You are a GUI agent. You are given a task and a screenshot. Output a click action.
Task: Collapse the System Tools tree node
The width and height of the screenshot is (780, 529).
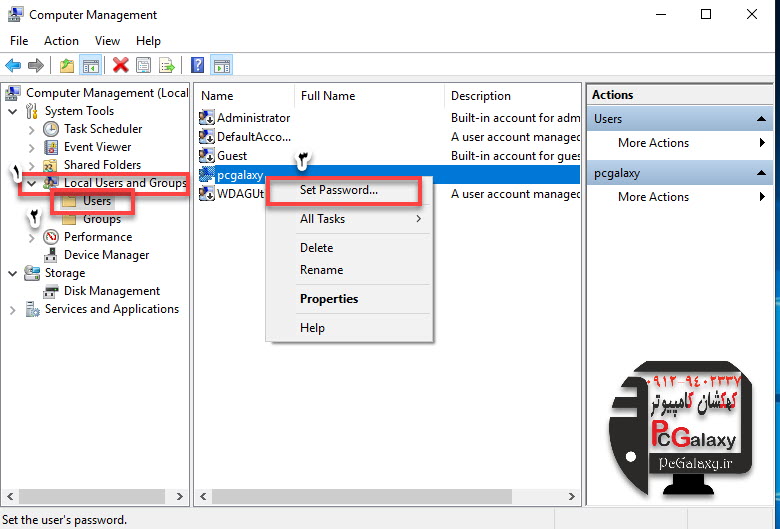tap(12, 111)
